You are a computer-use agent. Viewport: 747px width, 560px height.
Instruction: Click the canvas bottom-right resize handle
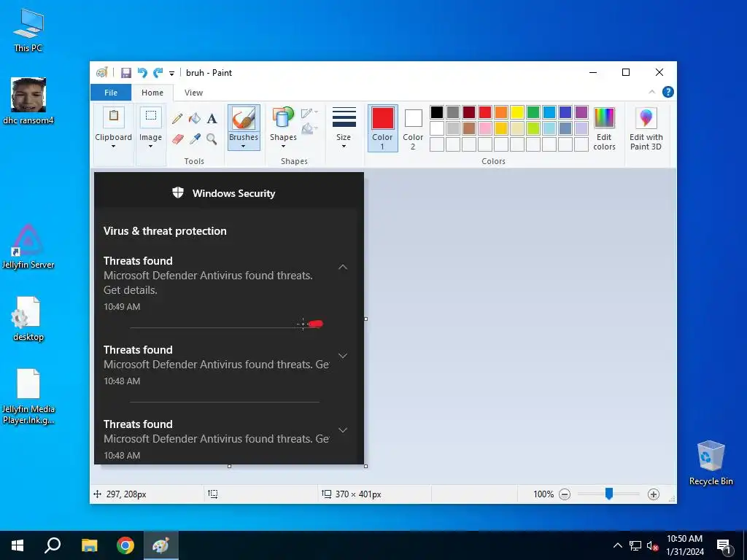click(x=366, y=466)
